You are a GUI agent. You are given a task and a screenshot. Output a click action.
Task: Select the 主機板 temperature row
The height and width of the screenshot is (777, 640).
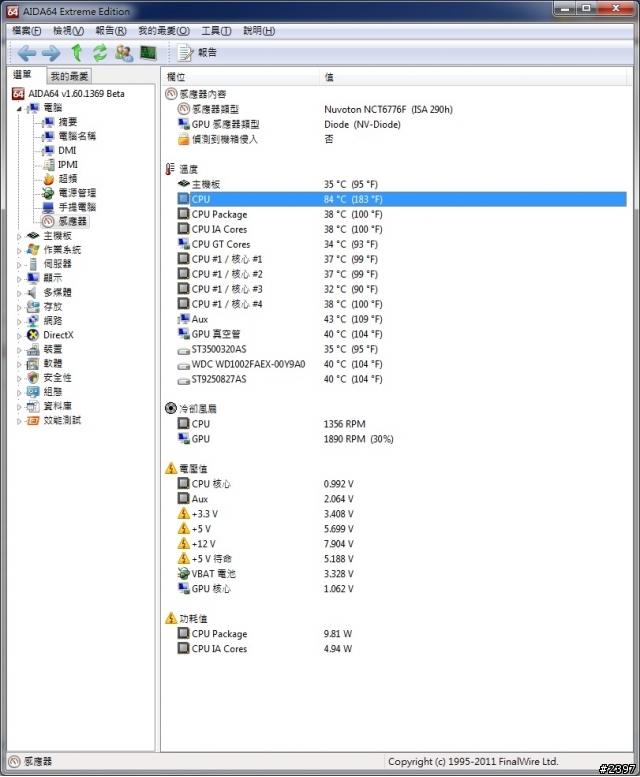[402, 184]
